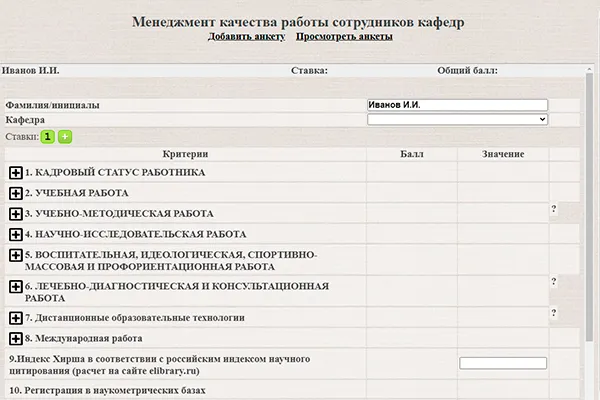600x400 pixels.
Task: Expand the УЧЕБНАЯ РАБОТА section plus icon
Action: 16,193
